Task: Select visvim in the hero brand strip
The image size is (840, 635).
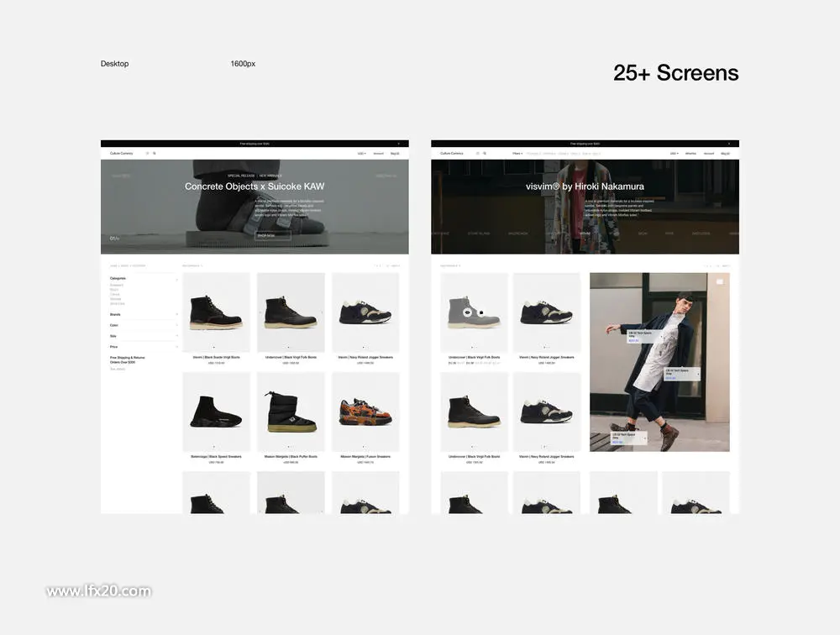Action: pos(585,234)
